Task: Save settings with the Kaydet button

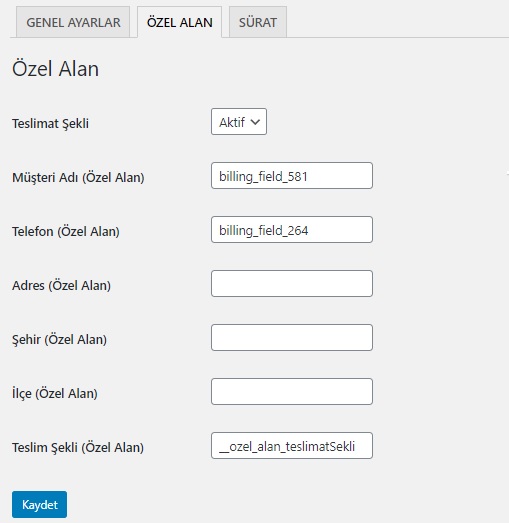Action: click(39, 504)
